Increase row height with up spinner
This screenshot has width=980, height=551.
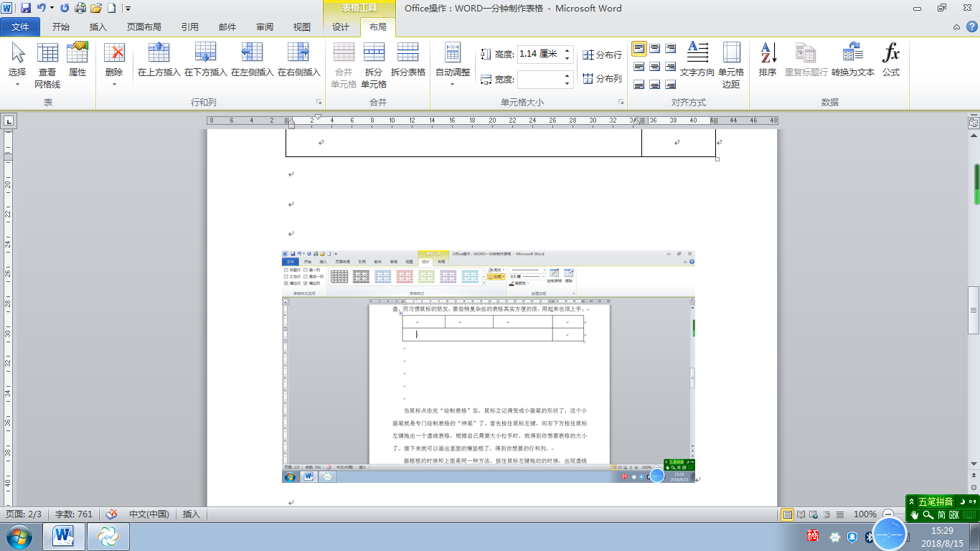pos(567,50)
